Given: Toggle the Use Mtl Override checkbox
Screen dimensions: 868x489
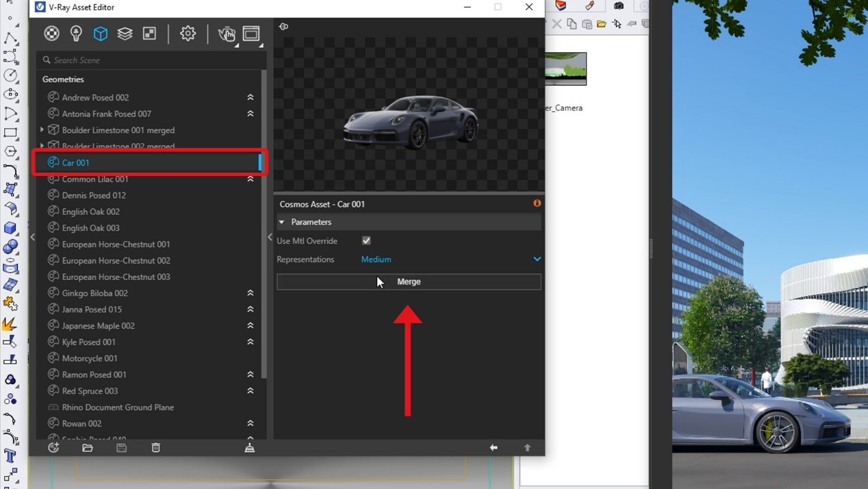Looking at the screenshot, I should point(366,241).
